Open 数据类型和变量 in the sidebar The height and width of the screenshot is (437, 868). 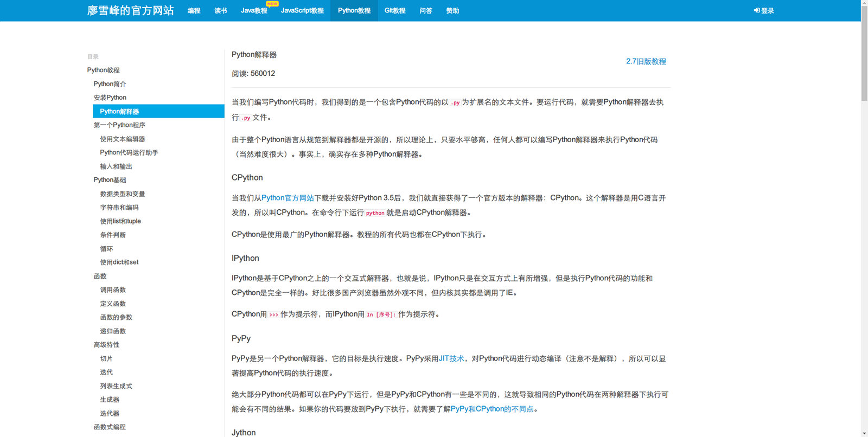(x=123, y=194)
